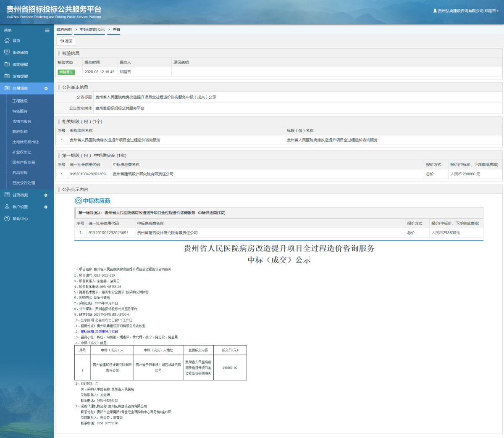Expand the 诚信档案 submenu arrow
Image resolution: width=504 pixels, height=438 pixels.
coord(46,195)
